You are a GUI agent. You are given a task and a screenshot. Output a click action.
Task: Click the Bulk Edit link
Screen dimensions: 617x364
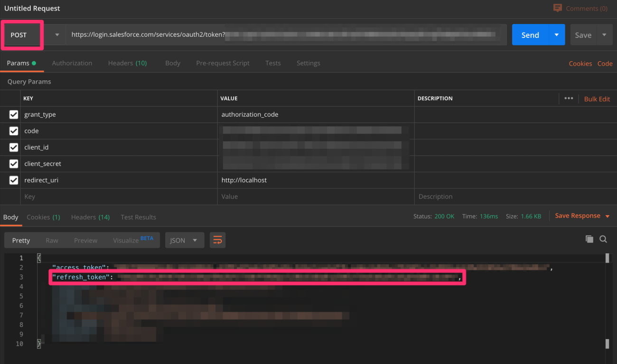[597, 99]
